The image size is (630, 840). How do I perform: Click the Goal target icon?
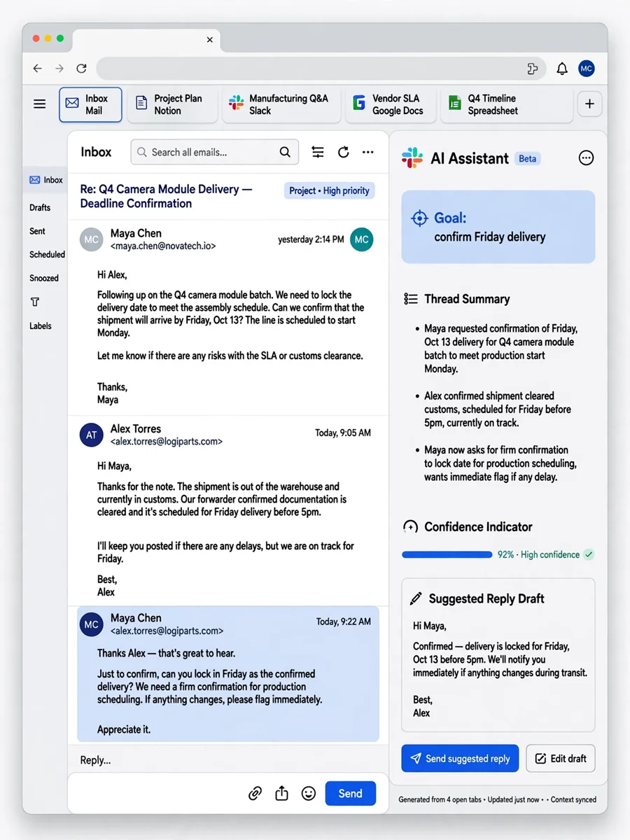coord(419,218)
